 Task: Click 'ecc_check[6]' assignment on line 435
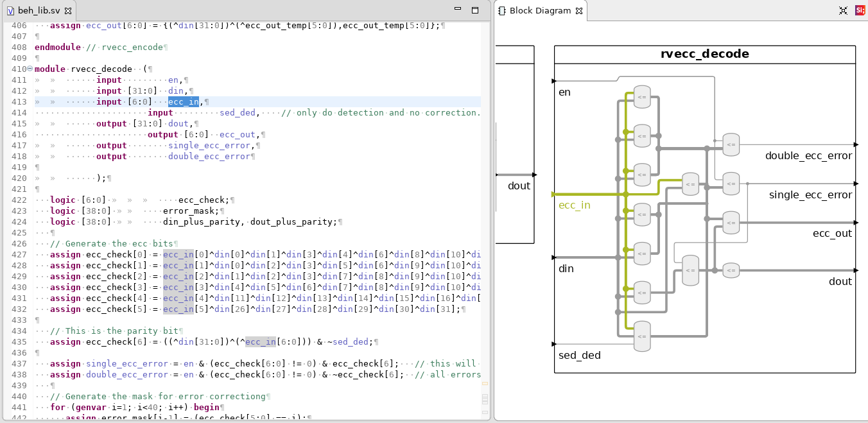coord(117,341)
